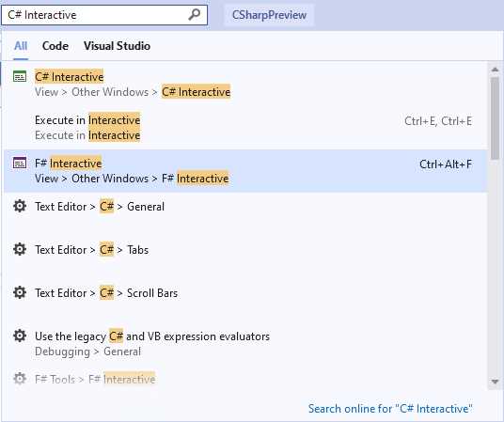Switch to the Code tab
The height and width of the screenshot is (422, 504).
tap(55, 46)
